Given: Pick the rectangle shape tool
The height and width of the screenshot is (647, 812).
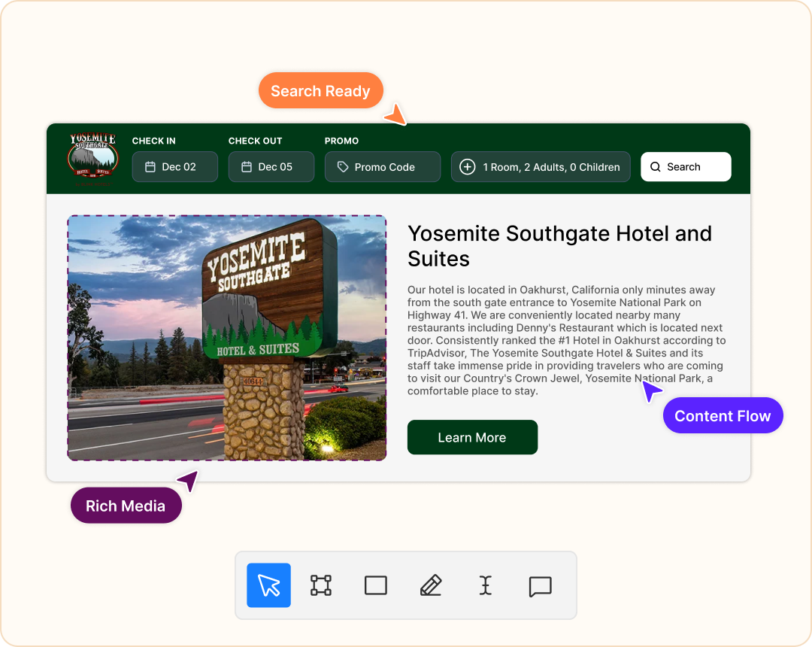Looking at the screenshot, I should (x=375, y=585).
